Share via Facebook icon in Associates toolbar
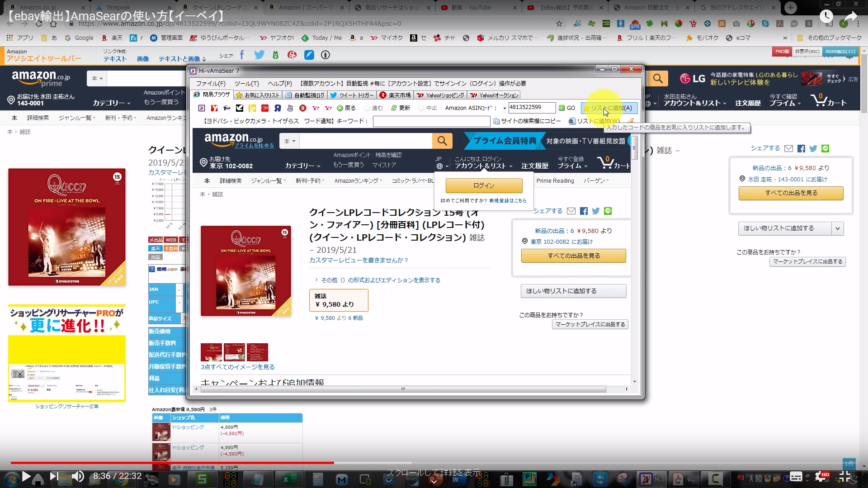 242,55
